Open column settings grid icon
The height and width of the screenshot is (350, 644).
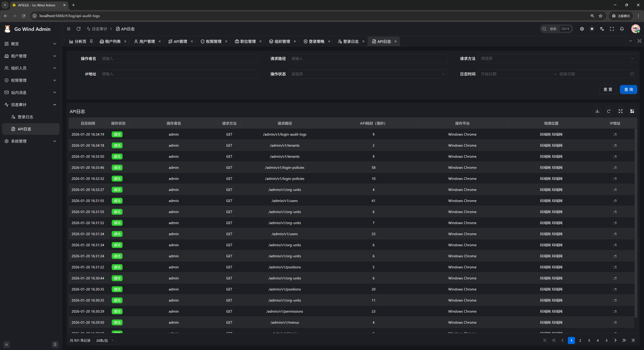click(x=632, y=111)
